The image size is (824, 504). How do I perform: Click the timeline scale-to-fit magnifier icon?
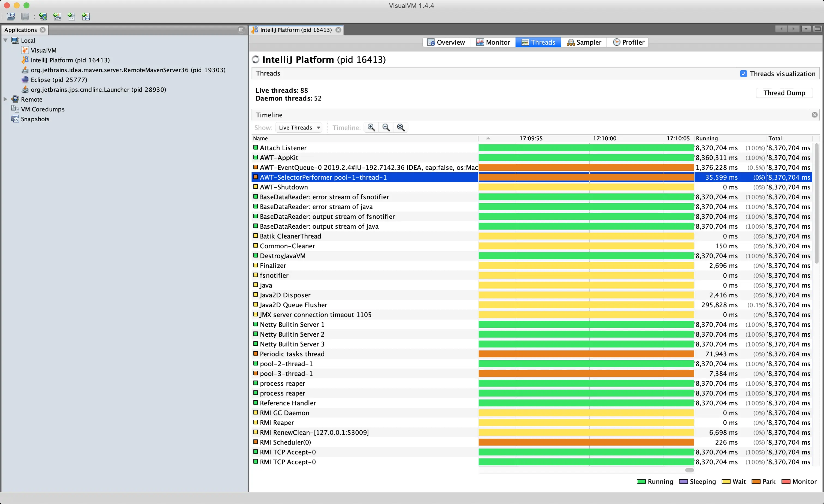coord(401,127)
